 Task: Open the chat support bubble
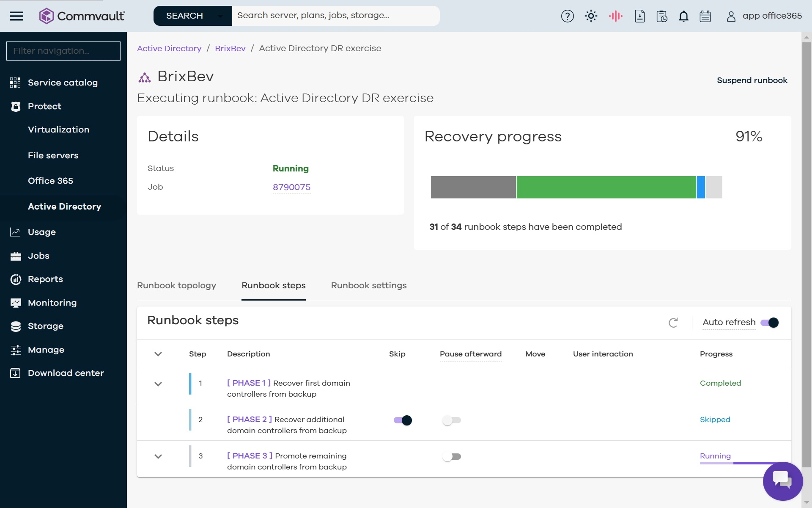[782, 481]
